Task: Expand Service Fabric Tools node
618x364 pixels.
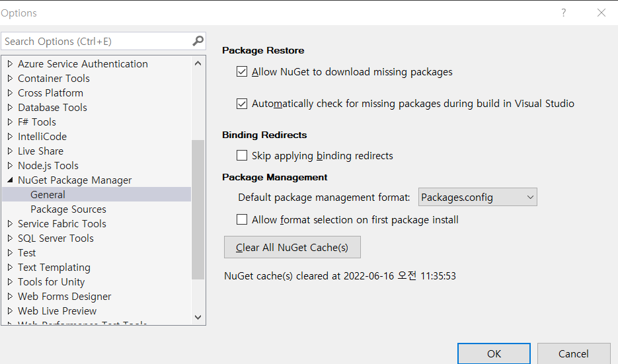Action: coord(11,223)
